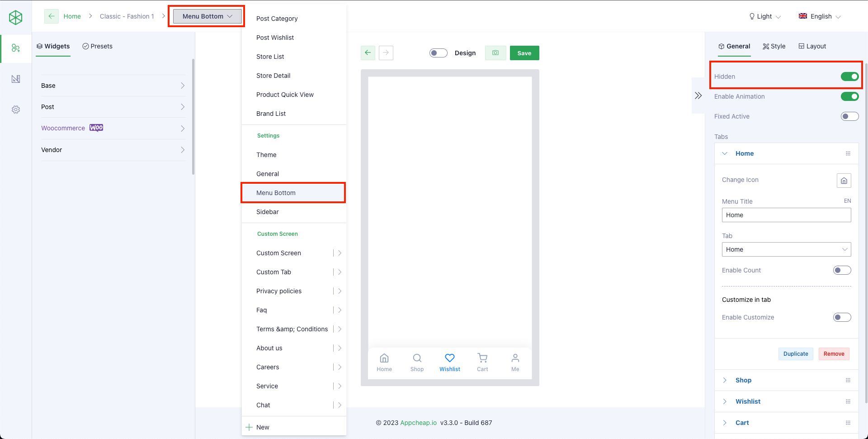Open the Menu Bottom breadcrumb dropdown
Viewport: 868px width, 439px height.
pyautogui.click(x=206, y=16)
